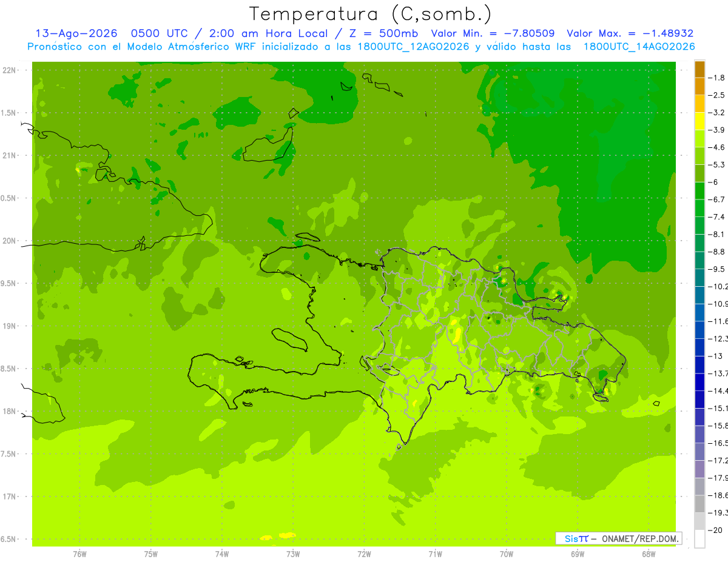This screenshot has width=728, height=562.
Task: Pick the blue swatch between -13 and -13.7
Action: 699,365
